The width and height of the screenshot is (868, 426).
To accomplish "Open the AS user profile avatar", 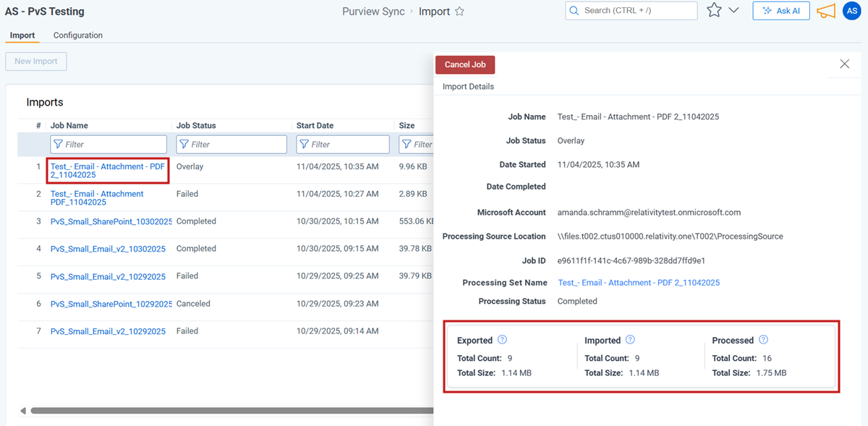I will point(851,11).
